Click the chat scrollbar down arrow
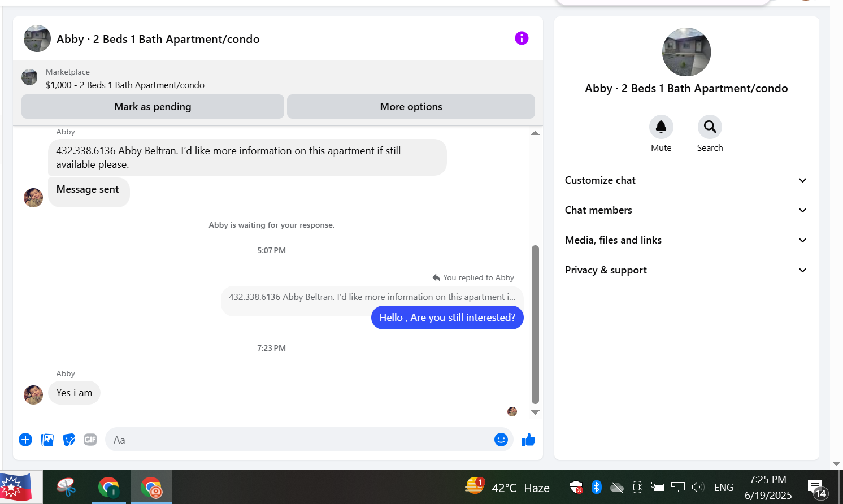843x504 pixels. click(535, 412)
